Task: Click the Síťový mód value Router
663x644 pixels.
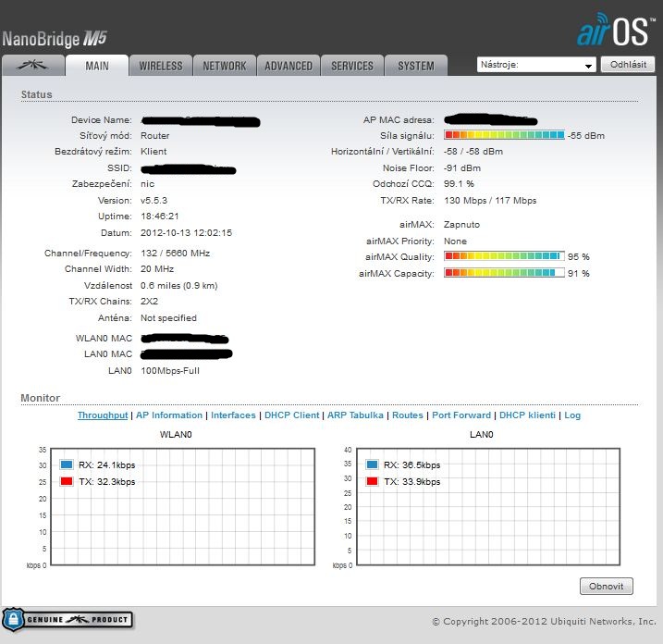Action: (x=154, y=135)
